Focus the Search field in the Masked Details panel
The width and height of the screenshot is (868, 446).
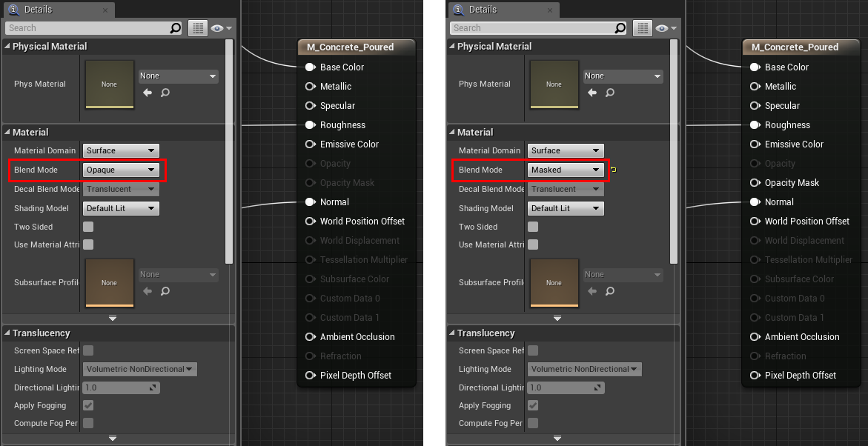tap(539, 27)
